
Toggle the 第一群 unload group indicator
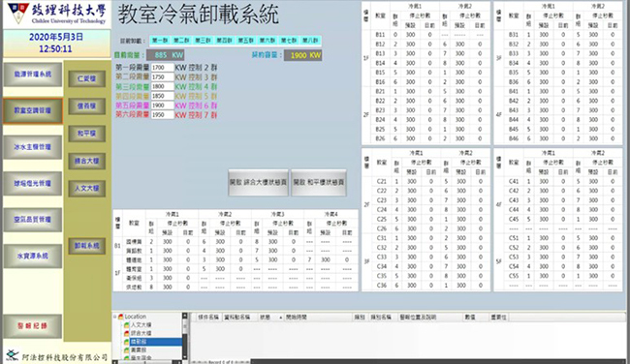click(160, 41)
